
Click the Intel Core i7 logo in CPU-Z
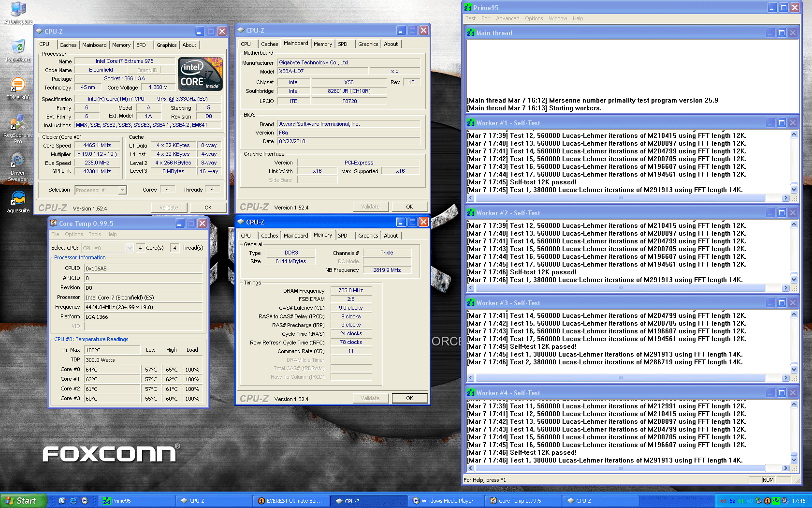coord(200,74)
